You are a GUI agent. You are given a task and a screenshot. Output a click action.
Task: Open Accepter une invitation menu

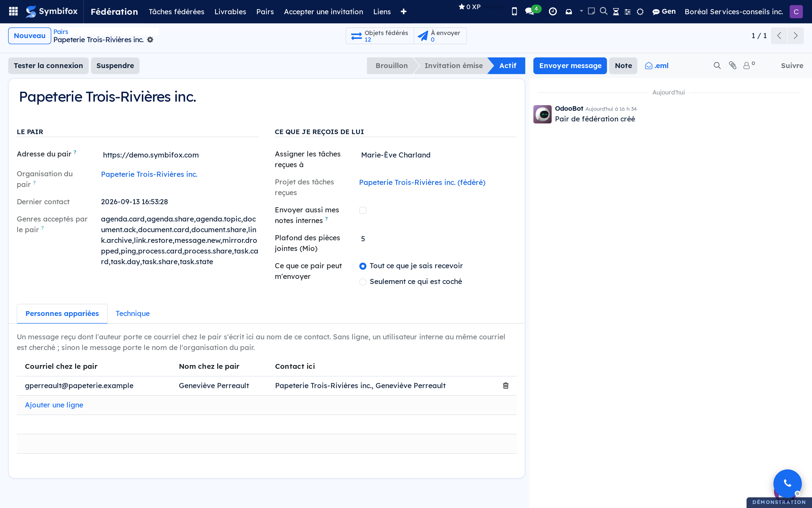click(x=324, y=11)
